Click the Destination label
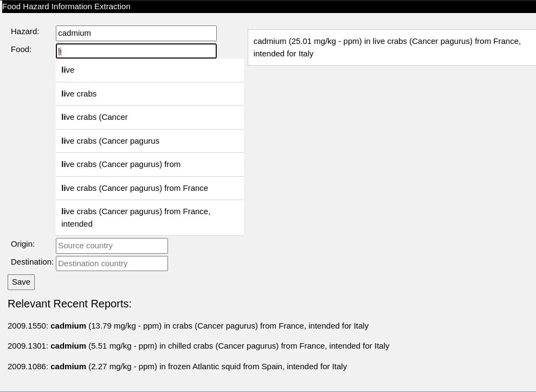Image resolution: width=536 pixels, height=392 pixels. pos(32,262)
